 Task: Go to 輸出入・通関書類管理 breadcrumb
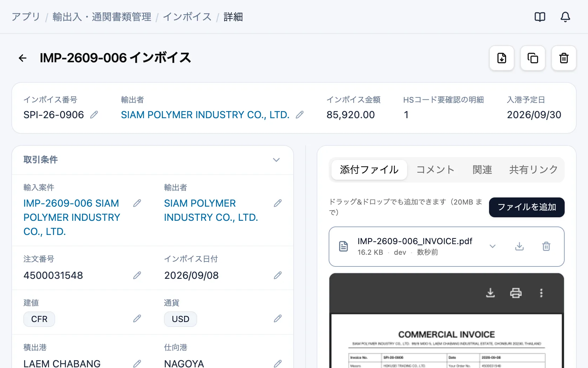(x=102, y=17)
